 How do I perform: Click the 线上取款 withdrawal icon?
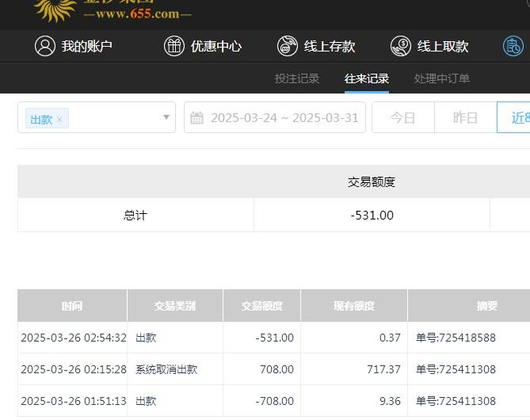401,46
